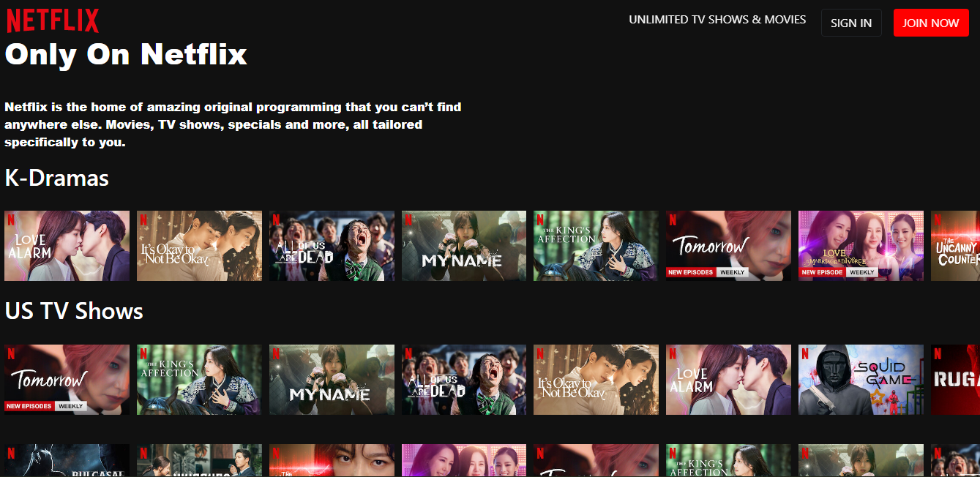Click Netflix N badge on K-Dramas Love Alarm
The width and height of the screenshot is (980, 477).
tap(11, 219)
